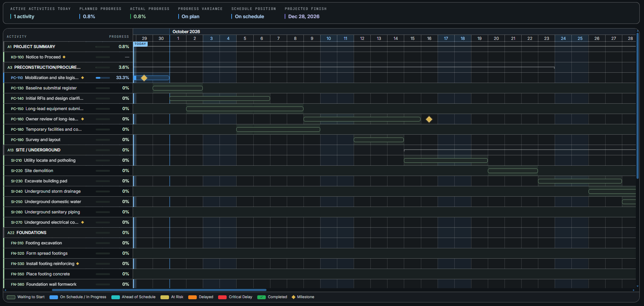Click the PC-110 mini progress bar at 33.3%
Screen dimensions: 644x306
(x=103, y=78)
